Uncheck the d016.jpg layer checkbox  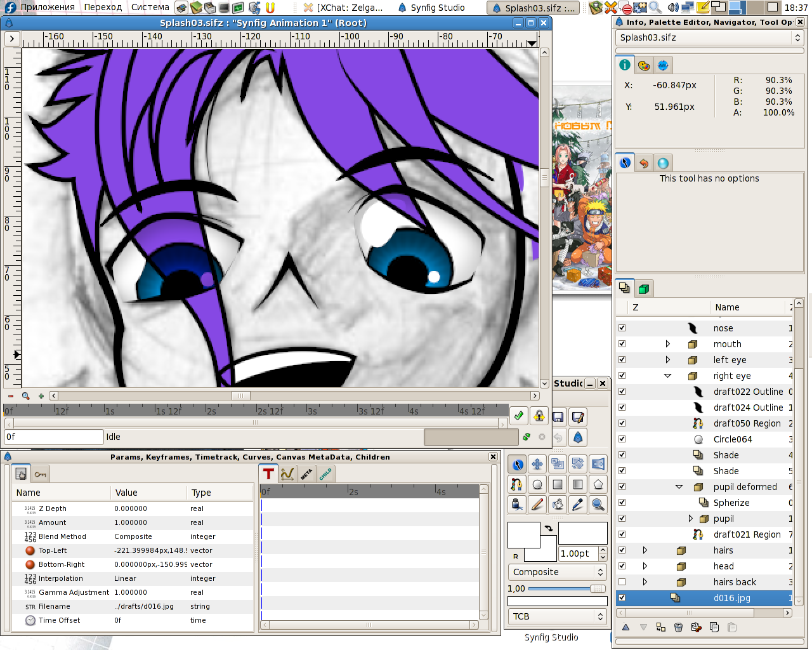point(622,598)
